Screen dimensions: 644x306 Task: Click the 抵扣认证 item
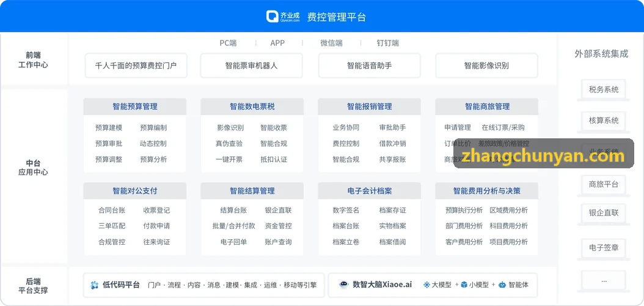274,160
